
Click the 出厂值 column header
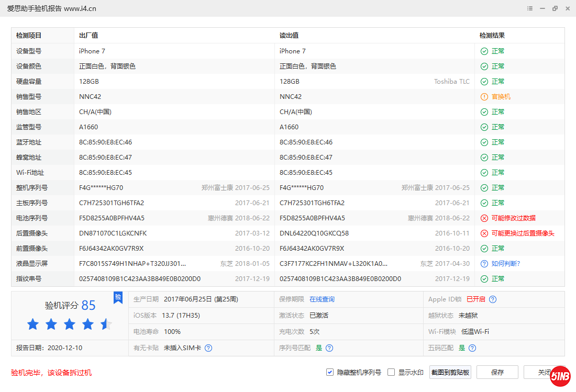tap(88, 36)
